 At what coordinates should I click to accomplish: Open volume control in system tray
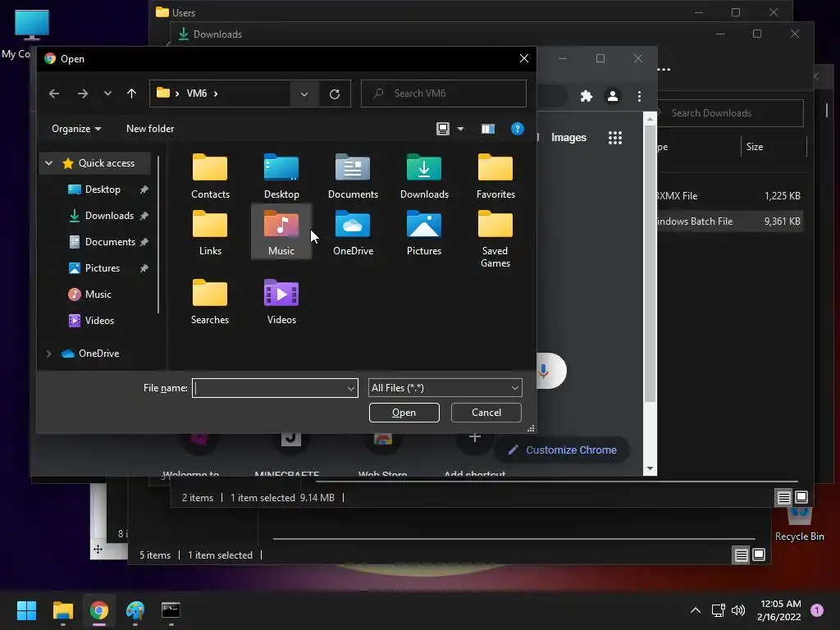click(x=738, y=610)
